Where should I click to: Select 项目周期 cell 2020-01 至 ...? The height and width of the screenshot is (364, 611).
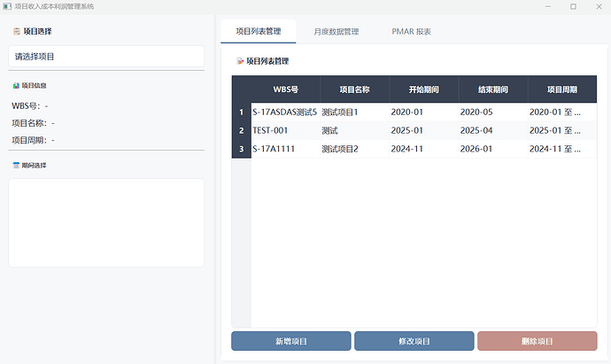[562, 112]
